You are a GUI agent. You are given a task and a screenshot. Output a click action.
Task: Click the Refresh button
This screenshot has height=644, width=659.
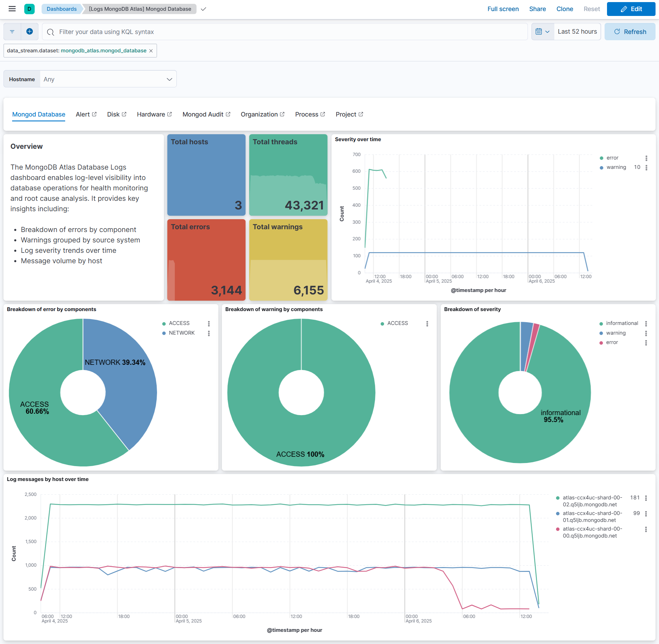coord(630,32)
